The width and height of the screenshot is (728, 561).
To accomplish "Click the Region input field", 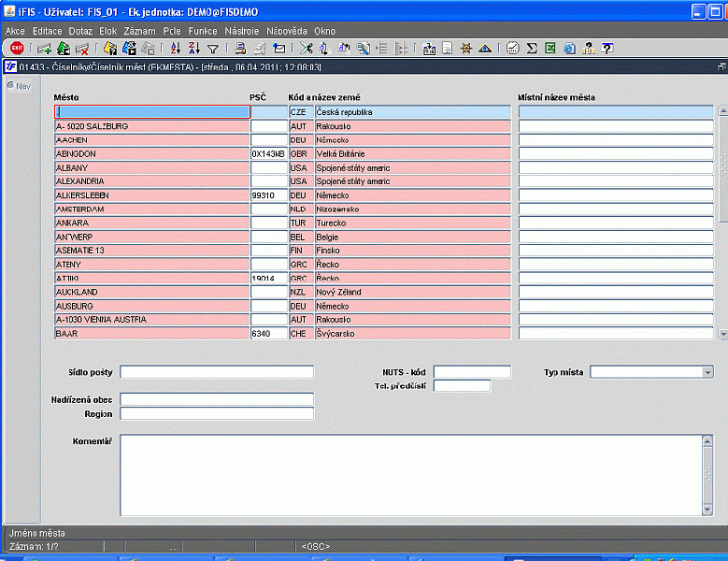I will 217,414.
